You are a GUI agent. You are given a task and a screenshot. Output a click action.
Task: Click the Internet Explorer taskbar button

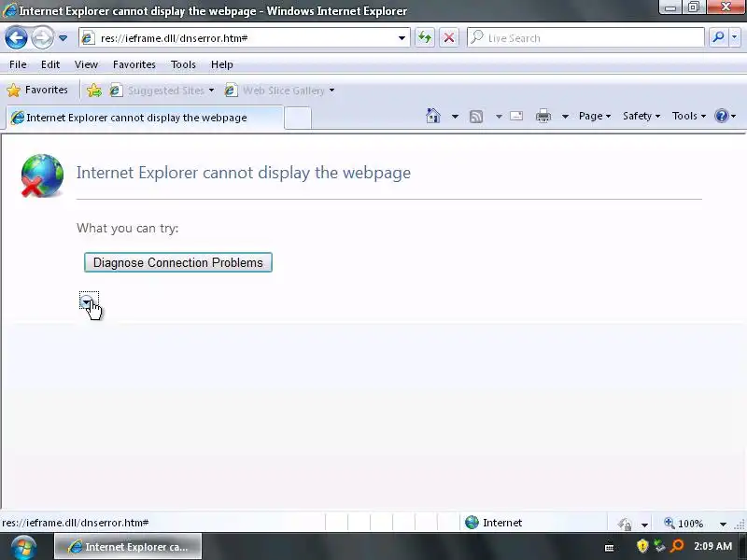click(x=128, y=547)
